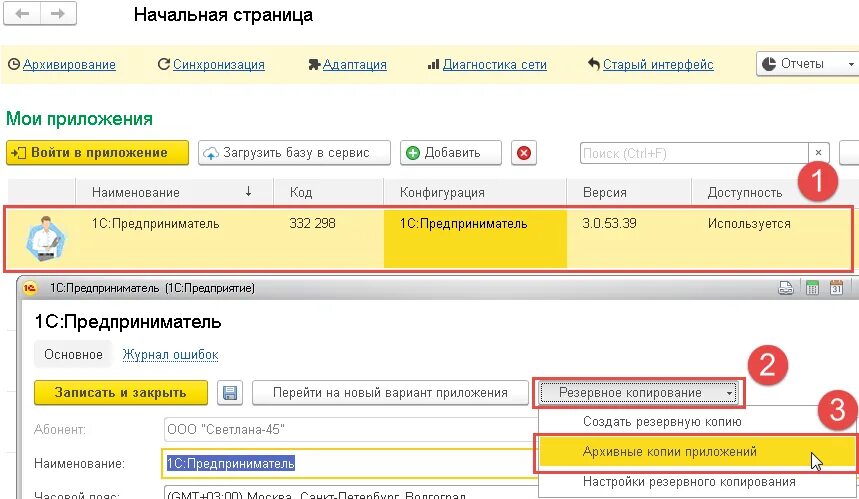Image resolution: width=859 pixels, height=499 pixels.
Task: Choose Настройки резервного копирования menu item
Action: (689, 482)
